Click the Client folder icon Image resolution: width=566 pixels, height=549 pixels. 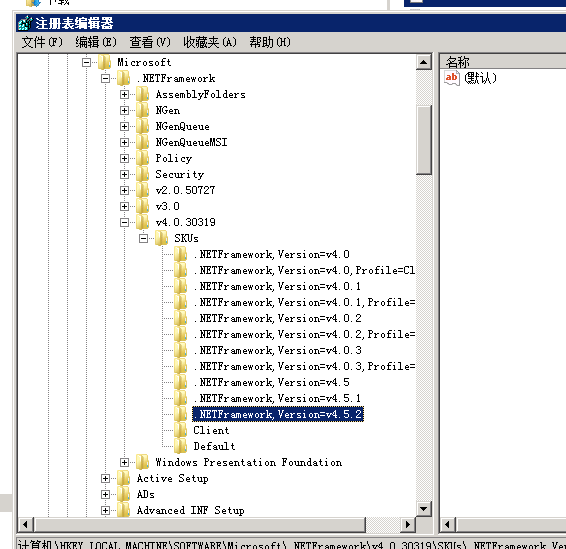tap(180, 430)
